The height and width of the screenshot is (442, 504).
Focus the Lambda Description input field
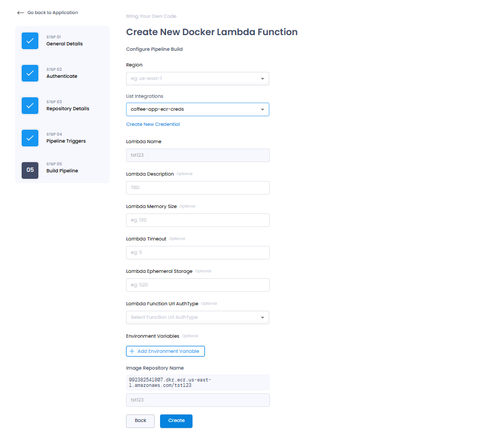(x=198, y=187)
